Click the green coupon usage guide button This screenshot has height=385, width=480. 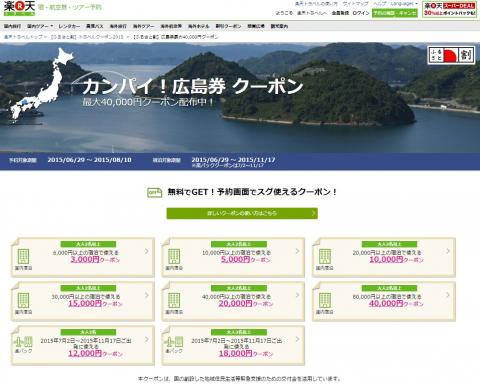242,213
